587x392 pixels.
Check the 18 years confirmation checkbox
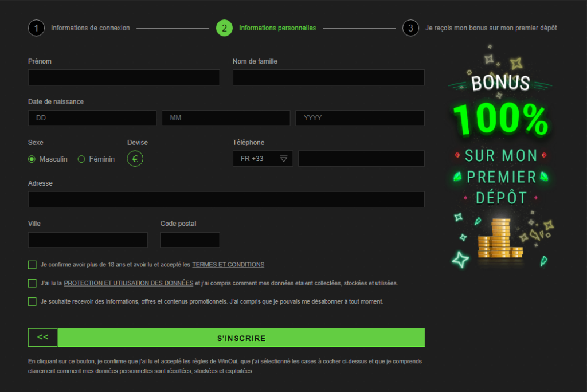click(x=32, y=264)
